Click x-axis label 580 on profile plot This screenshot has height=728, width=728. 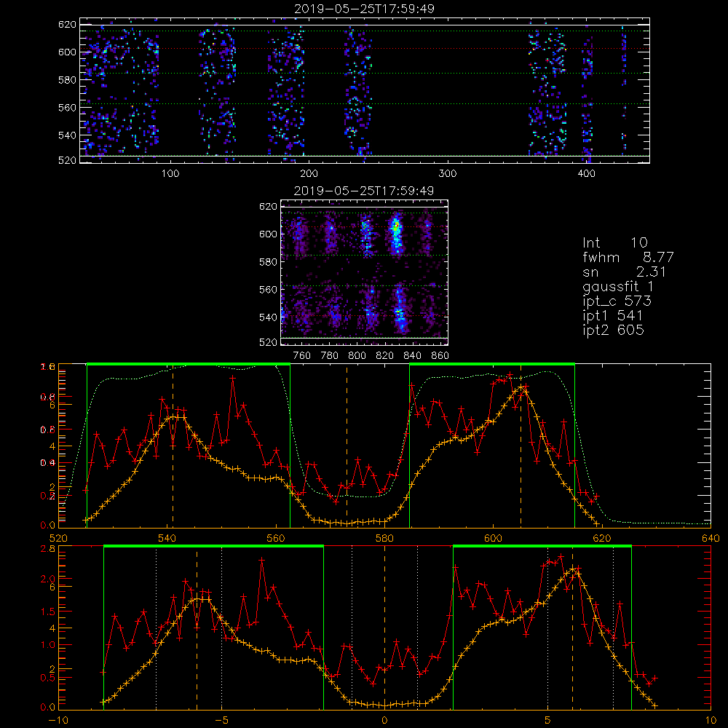384,539
